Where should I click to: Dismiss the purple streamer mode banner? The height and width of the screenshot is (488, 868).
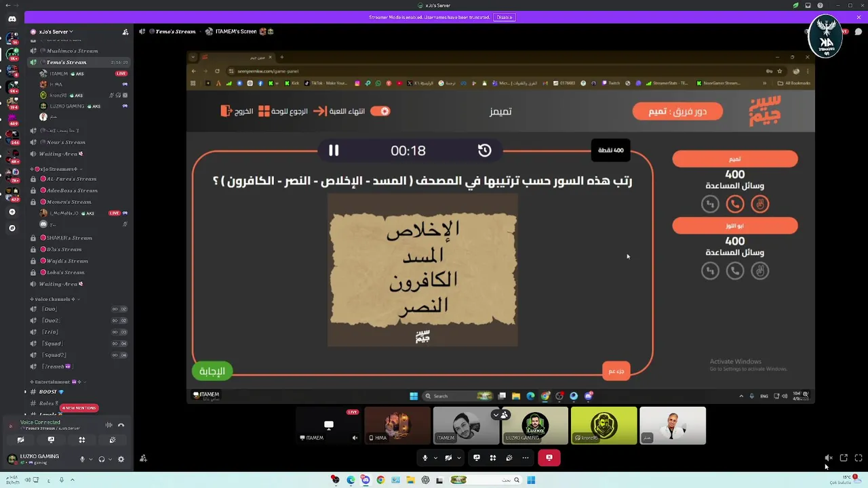pyautogui.click(x=859, y=17)
